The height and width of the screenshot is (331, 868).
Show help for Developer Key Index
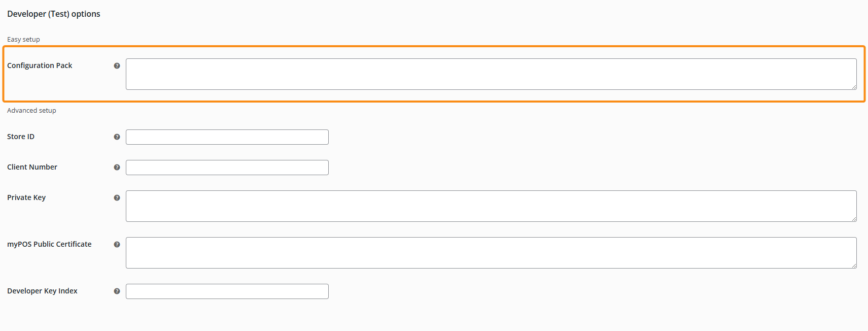(117, 291)
